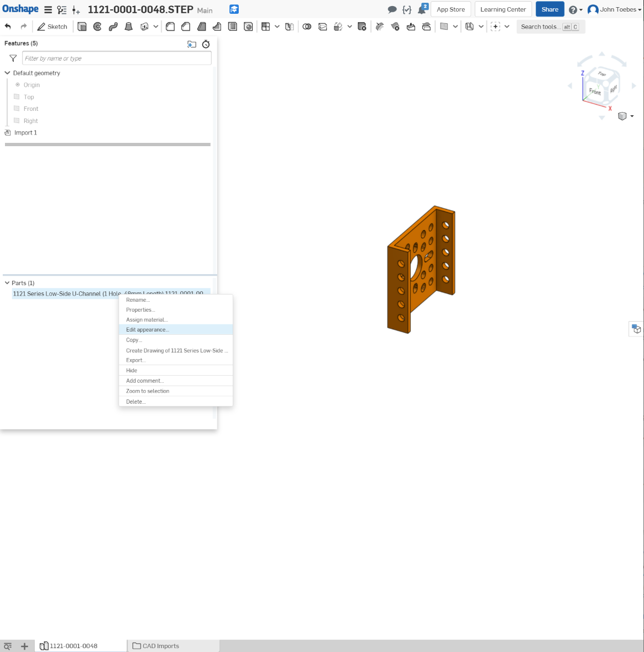Open the Configuration panel icon
This screenshot has height=652, width=644.
(76, 9)
